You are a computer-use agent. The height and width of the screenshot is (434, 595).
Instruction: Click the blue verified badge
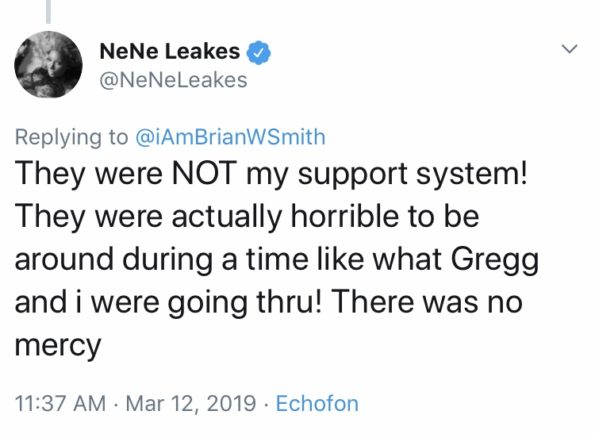tap(259, 52)
